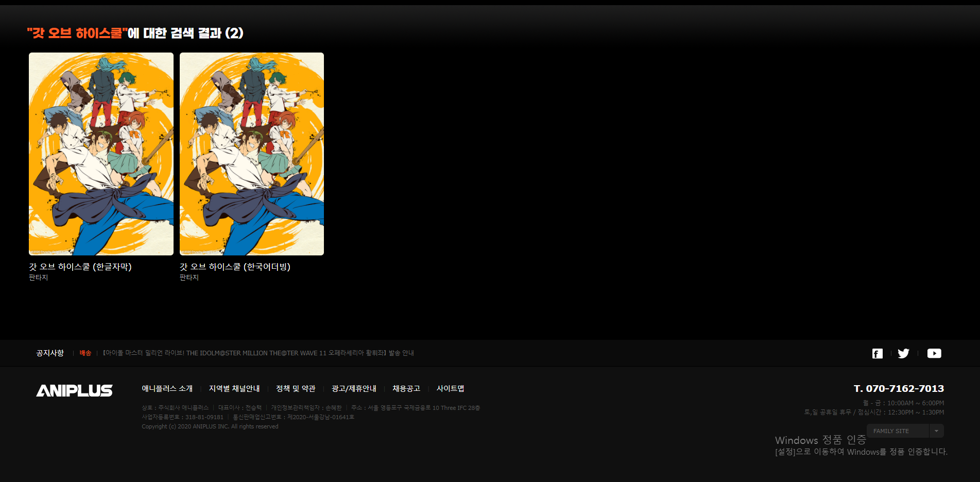Click the Copyright 2020 ANIPLUS INC. line

(210, 426)
